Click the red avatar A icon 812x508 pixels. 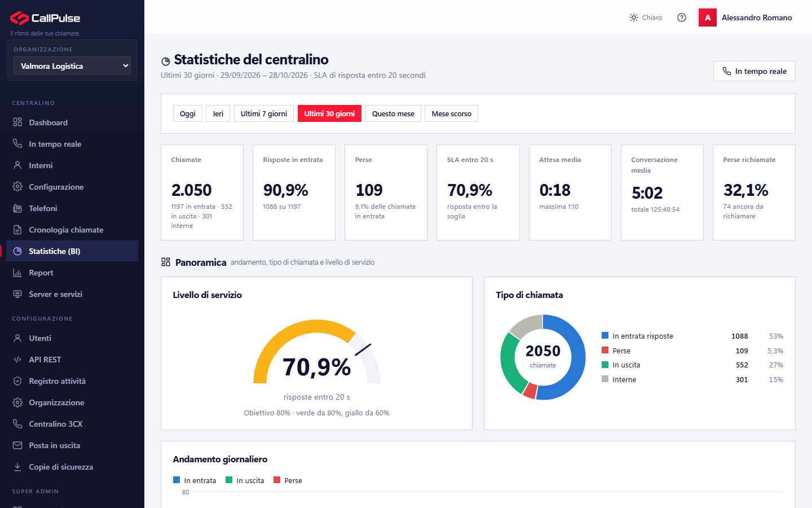[x=708, y=17]
